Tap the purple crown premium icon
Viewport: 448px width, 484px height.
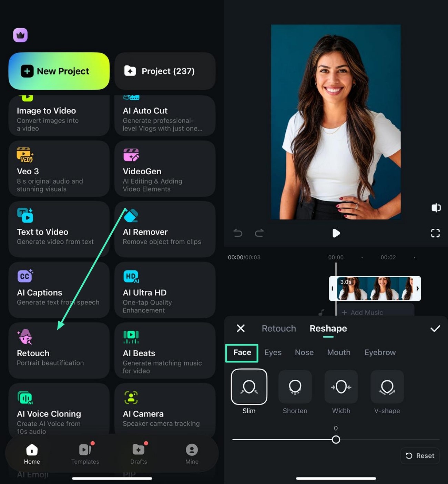(20, 35)
